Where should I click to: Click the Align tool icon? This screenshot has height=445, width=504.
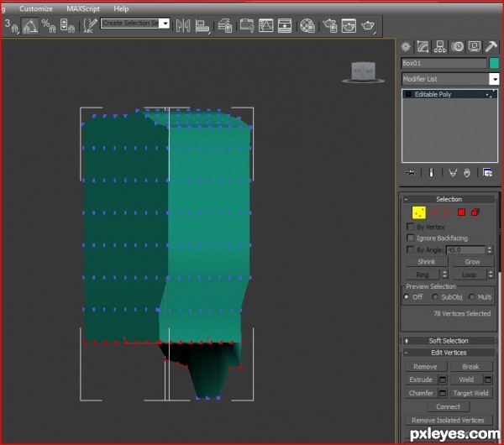tap(202, 26)
